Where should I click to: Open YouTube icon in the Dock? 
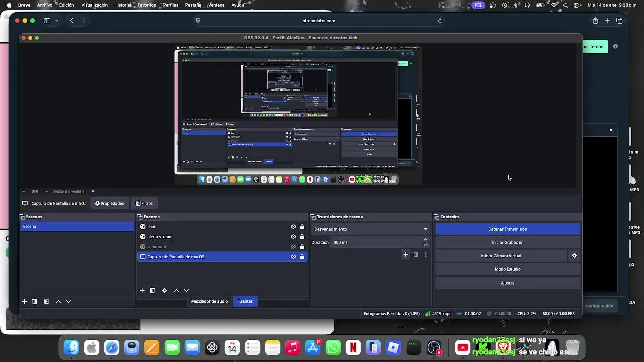point(462,347)
